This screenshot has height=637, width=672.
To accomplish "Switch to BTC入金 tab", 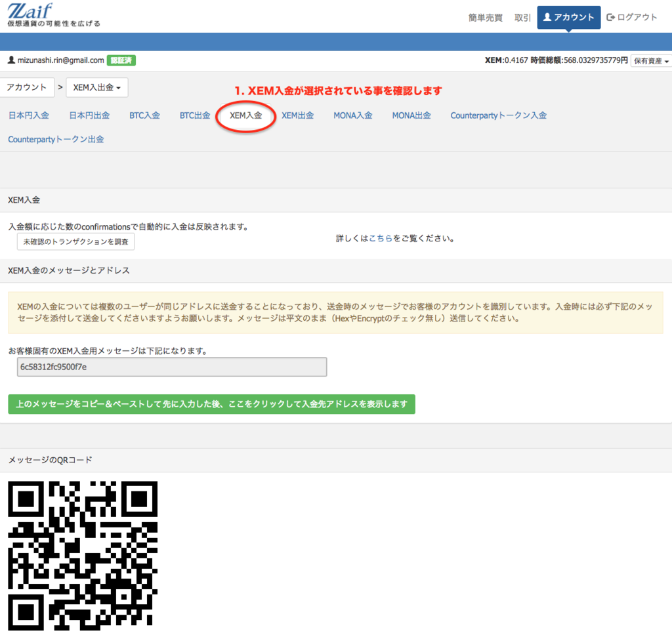I will pyautogui.click(x=144, y=115).
